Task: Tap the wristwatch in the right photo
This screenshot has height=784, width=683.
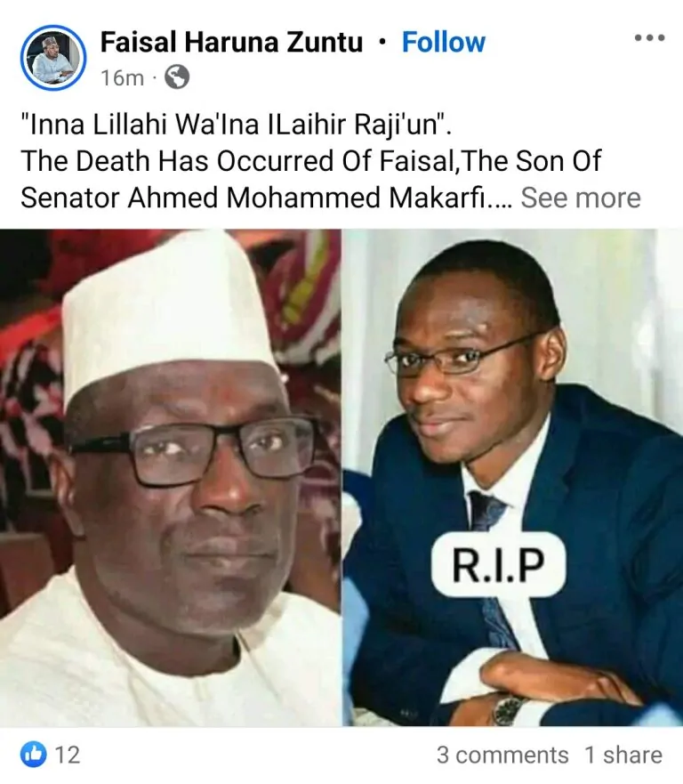Action: [x=507, y=709]
